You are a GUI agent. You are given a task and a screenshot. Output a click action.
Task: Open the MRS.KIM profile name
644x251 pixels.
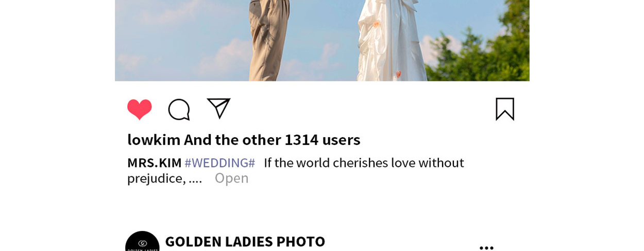point(154,163)
